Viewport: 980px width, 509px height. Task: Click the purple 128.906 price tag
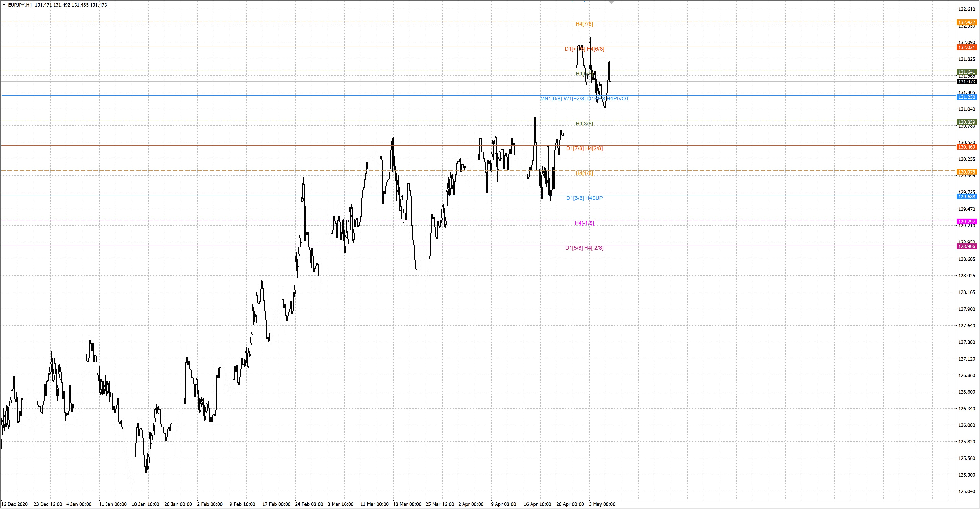(x=966, y=246)
